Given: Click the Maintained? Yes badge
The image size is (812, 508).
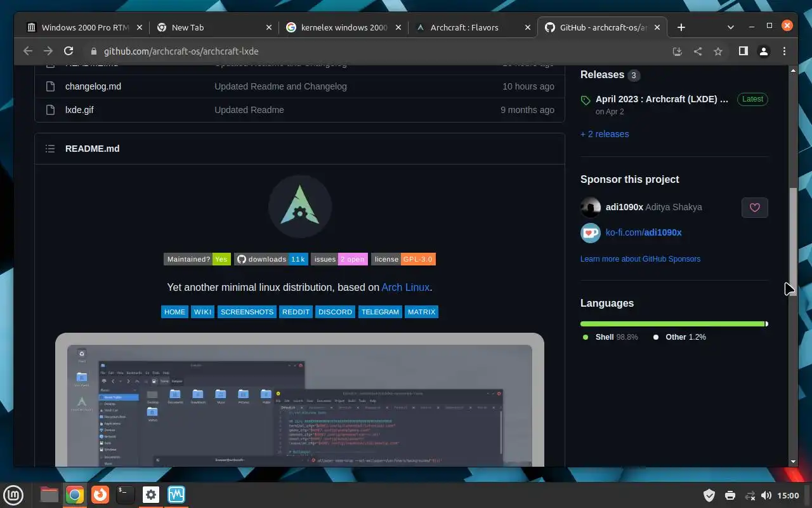Looking at the screenshot, I should tap(197, 259).
